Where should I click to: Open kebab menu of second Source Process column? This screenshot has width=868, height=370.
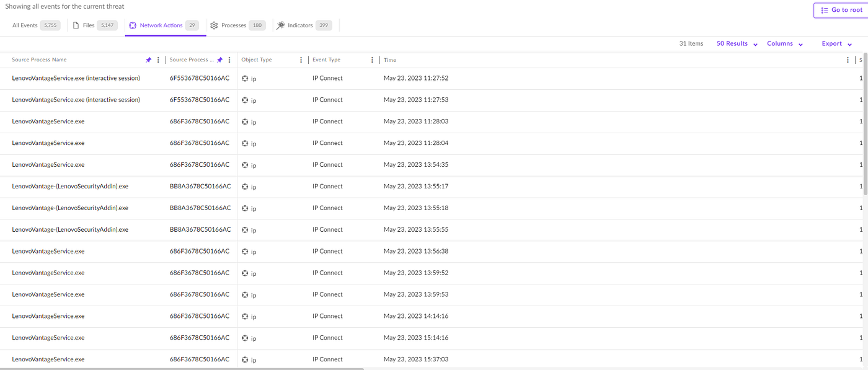click(229, 60)
